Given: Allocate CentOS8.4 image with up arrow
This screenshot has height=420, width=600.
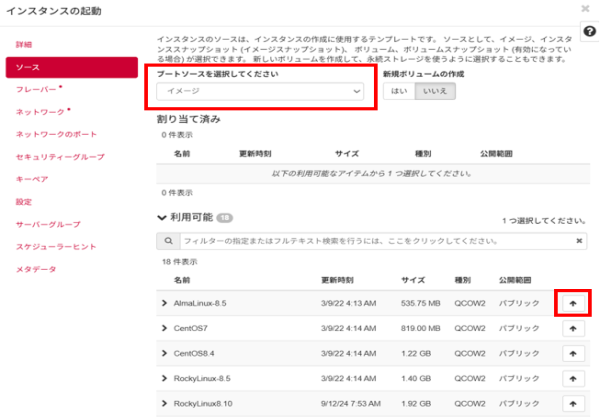Looking at the screenshot, I should (573, 353).
